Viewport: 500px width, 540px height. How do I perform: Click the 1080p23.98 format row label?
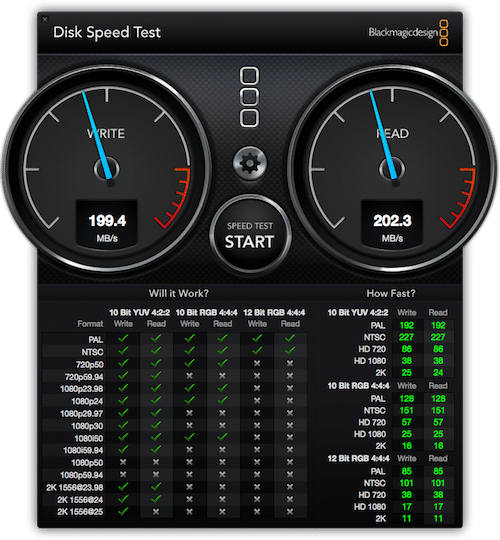[82, 389]
